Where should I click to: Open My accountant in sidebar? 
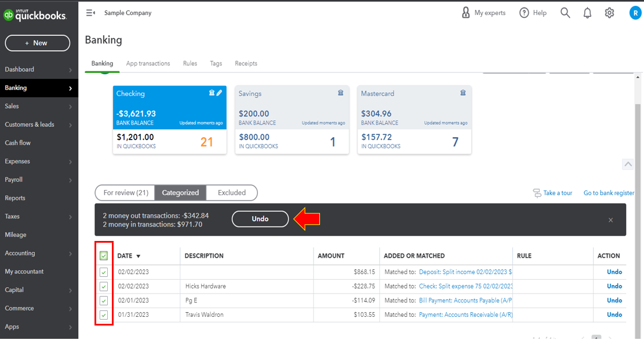24,272
